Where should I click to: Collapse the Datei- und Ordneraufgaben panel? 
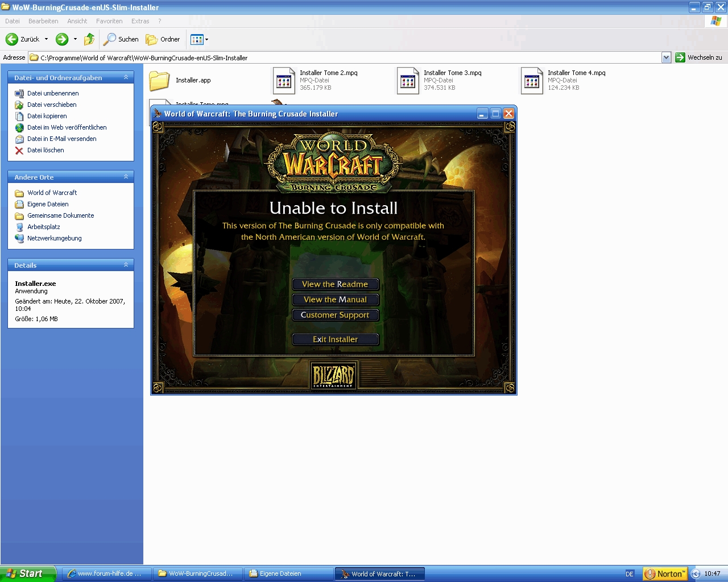[x=126, y=77]
